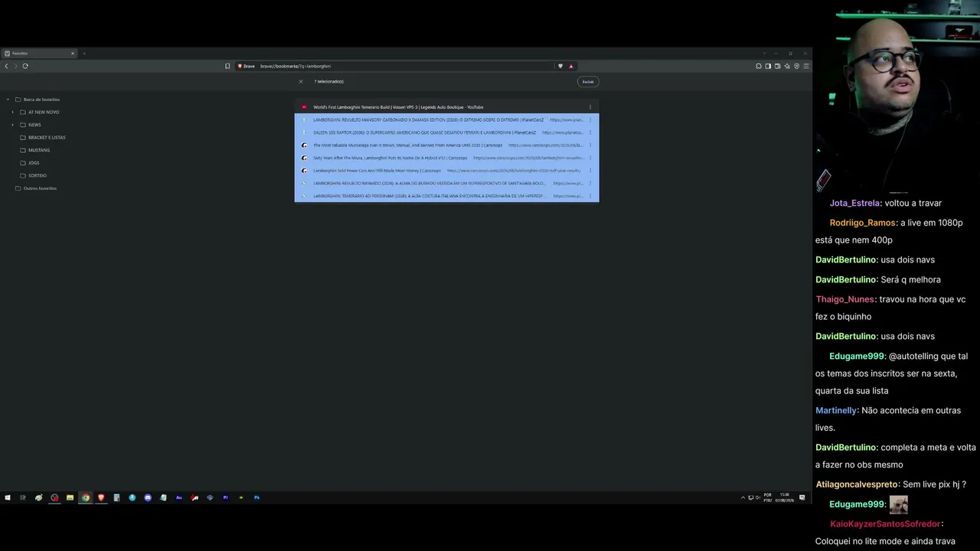Select the Revuelto Impavido bookmark
980x551 pixels.
pos(446,183)
